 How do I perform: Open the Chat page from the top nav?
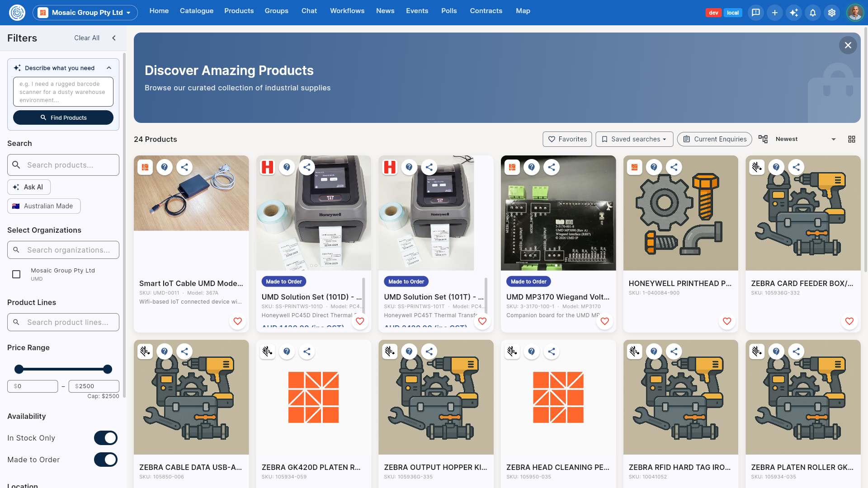pyautogui.click(x=309, y=11)
